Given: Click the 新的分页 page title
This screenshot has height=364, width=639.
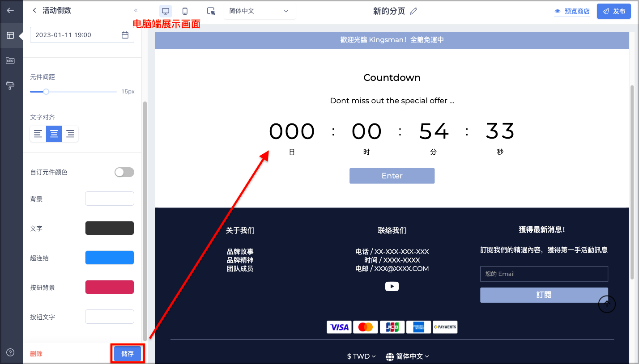Looking at the screenshot, I should [389, 11].
